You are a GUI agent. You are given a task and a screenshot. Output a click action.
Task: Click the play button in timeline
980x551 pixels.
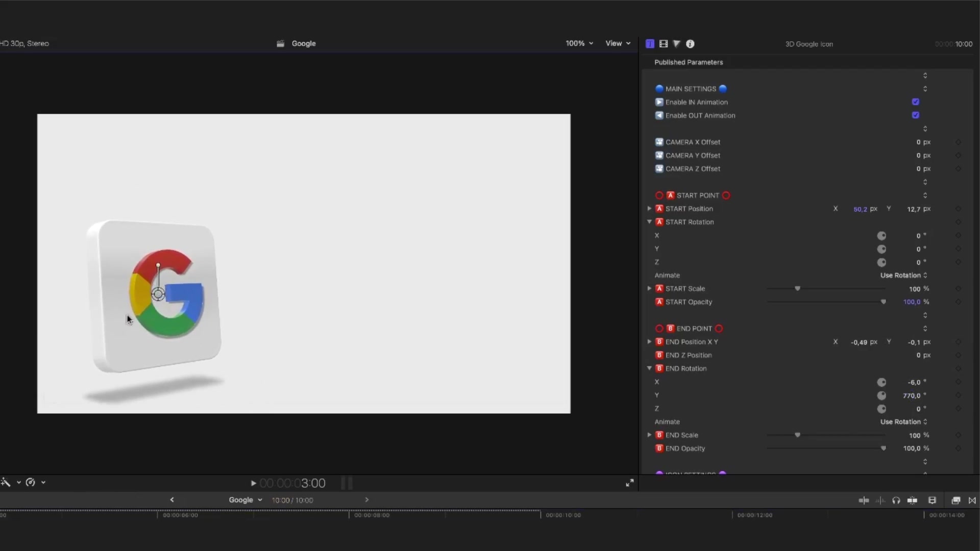(254, 483)
